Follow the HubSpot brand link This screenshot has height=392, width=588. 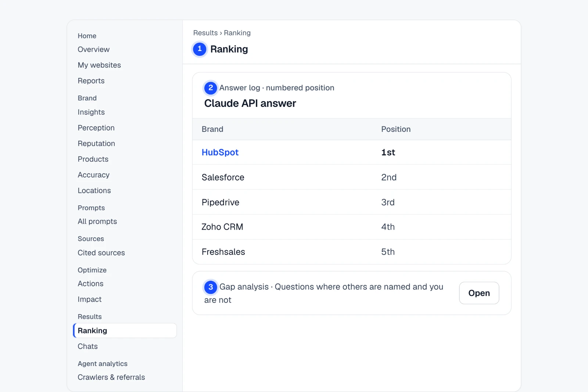coord(220,152)
